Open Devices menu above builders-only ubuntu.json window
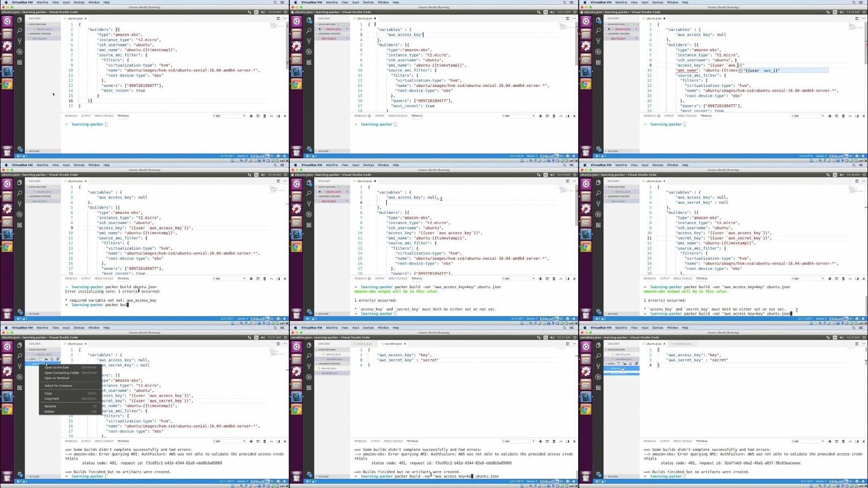The width and height of the screenshot is (868, 488). click(79, 2)
